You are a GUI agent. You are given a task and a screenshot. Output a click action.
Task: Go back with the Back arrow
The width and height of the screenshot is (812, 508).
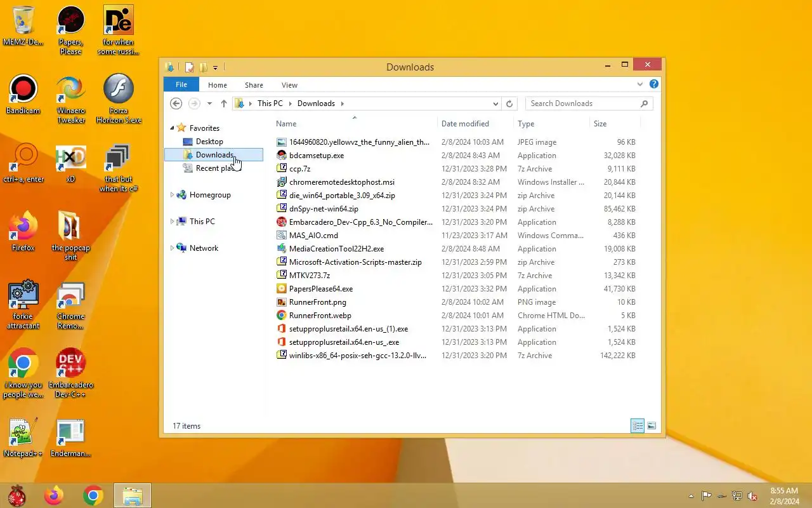pyautogui.click(x=176, y=104)
